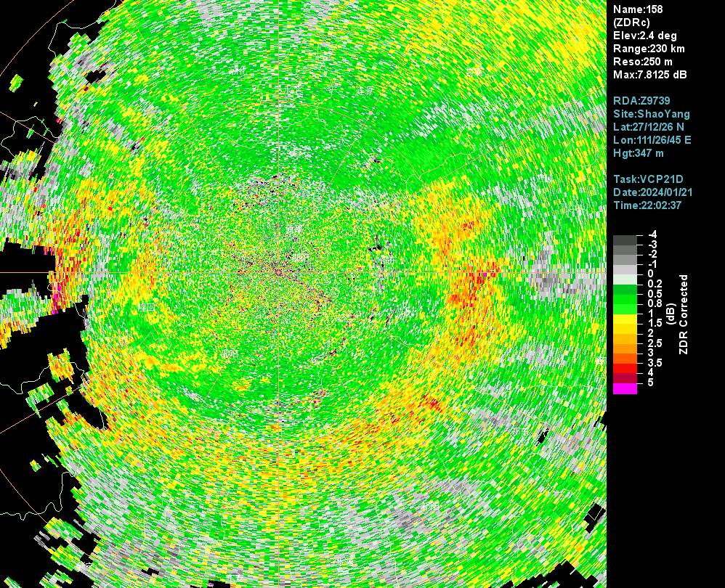
Task: Click the vertical ZDR Corrected legend title
Action: click(684, 314)
